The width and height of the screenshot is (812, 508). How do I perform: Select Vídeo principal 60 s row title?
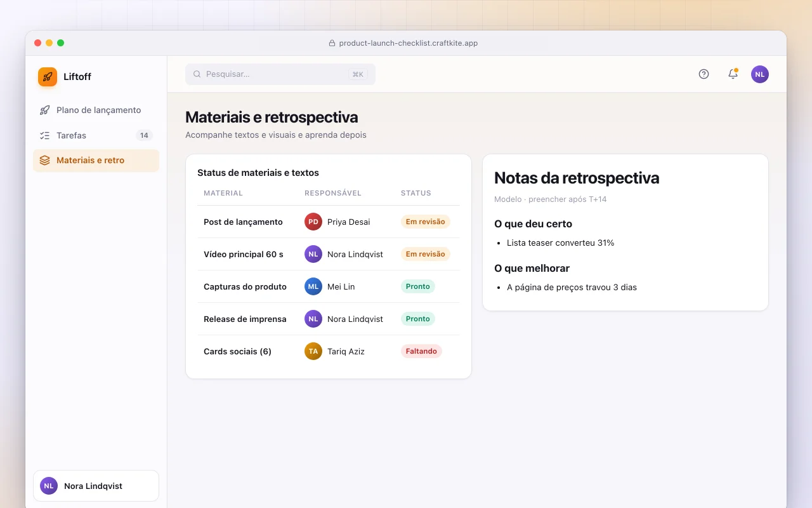pos(244,254)
